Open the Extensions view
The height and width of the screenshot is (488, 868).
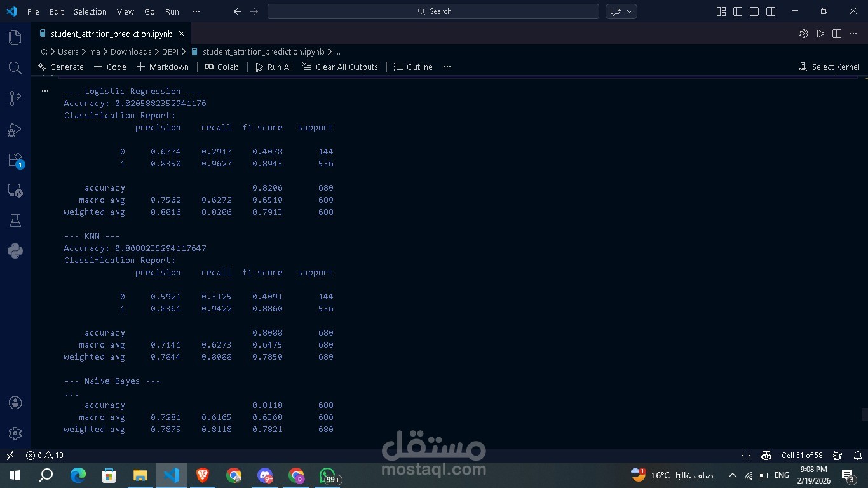tap(15, 159)
